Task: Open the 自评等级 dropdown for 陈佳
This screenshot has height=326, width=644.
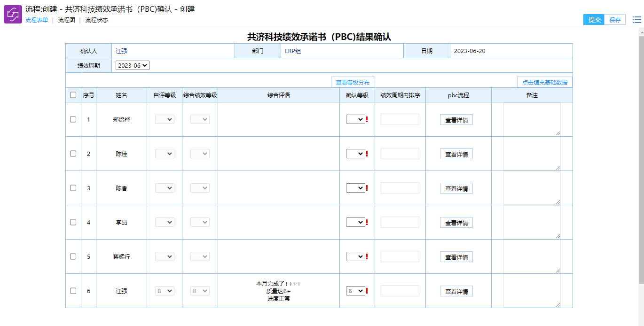Action: [165, 154]
